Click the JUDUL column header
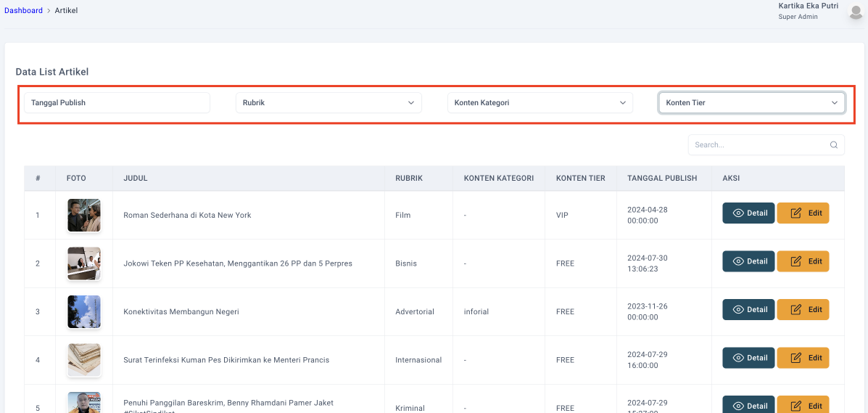 pos(135,178)
